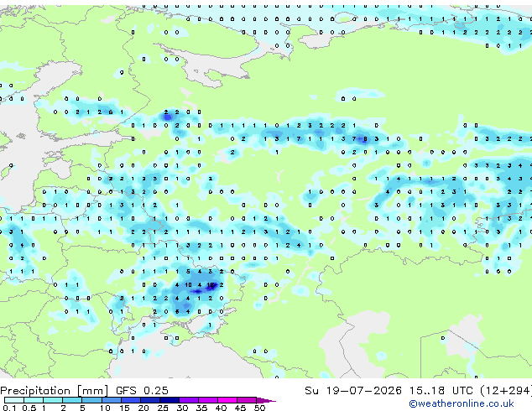Image resolution: width=532 pixels, height=411 pixels.
Task: Click the 'Su 19-07-2026 15..18 UTC' timestamp
Action: coord(389,391)
